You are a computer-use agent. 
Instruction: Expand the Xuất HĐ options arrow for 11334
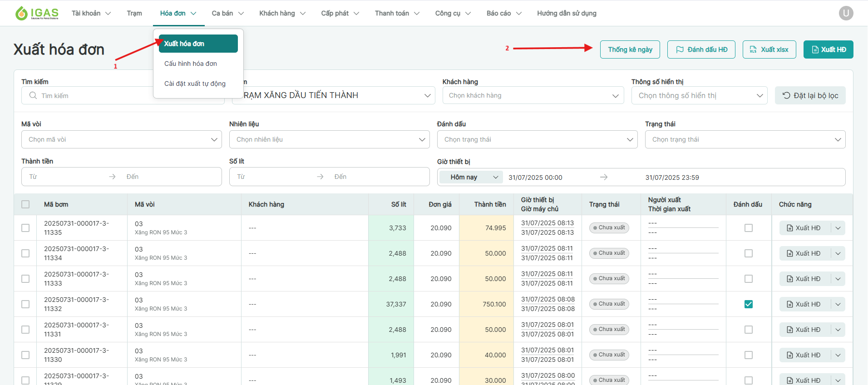point(838,253)
